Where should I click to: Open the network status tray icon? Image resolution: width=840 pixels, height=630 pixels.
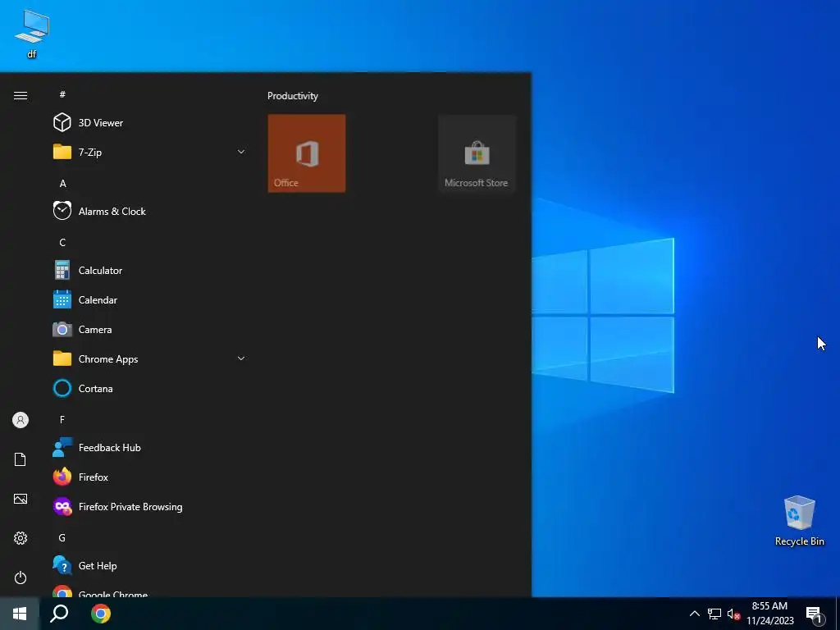tap(714, 614)
